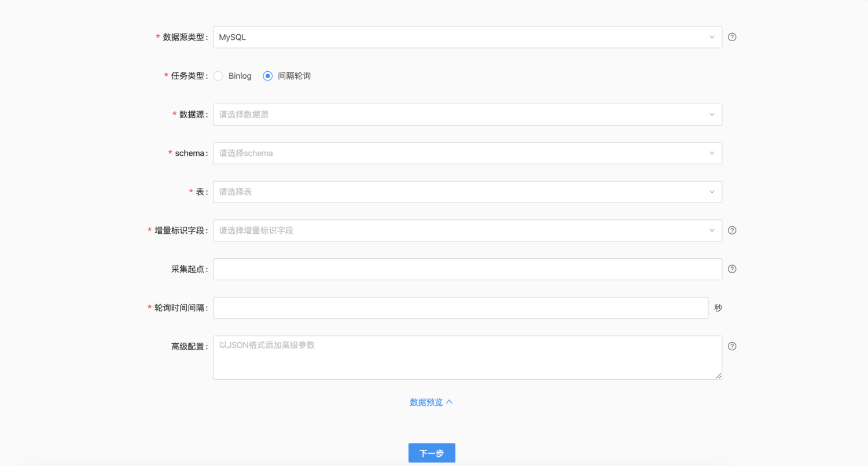Open the 请选择增量标识字段 dropdown
Image resolution: width=868 pixels, height=466 pixels.
pos(468,230)
